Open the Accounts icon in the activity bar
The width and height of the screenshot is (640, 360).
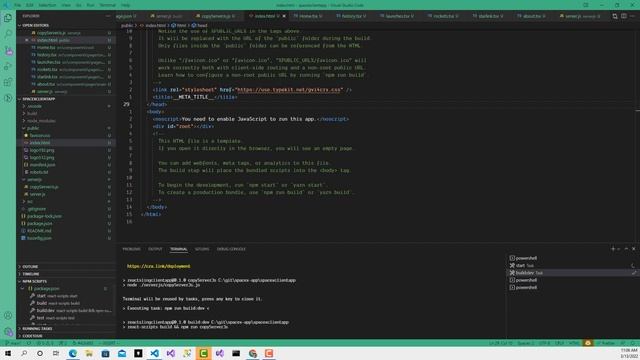pos(8,316)
